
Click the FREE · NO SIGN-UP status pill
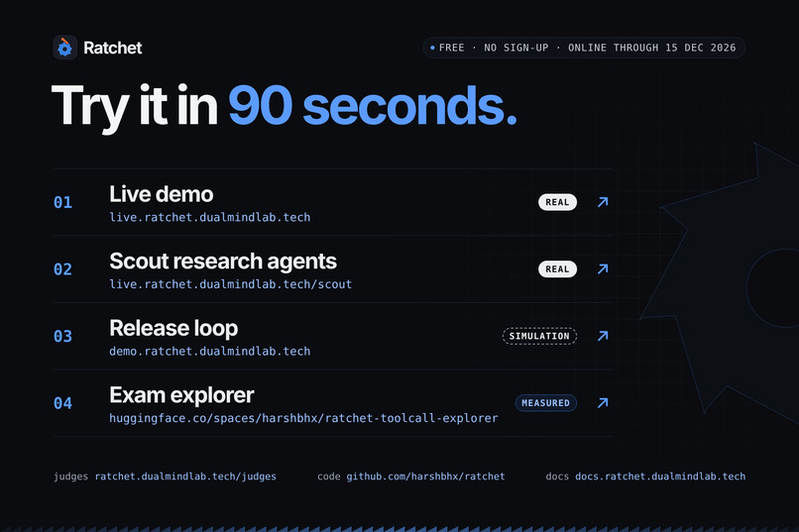[584, 48]
